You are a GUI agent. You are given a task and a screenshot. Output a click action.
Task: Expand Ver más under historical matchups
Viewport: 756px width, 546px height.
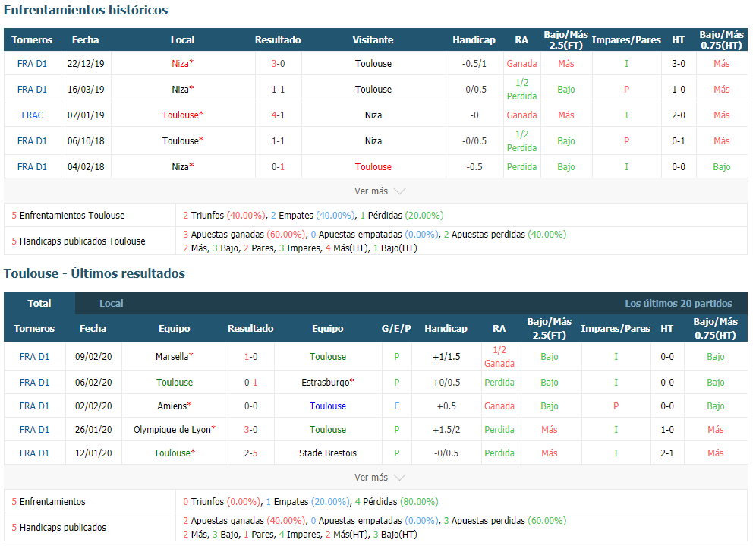379,191
